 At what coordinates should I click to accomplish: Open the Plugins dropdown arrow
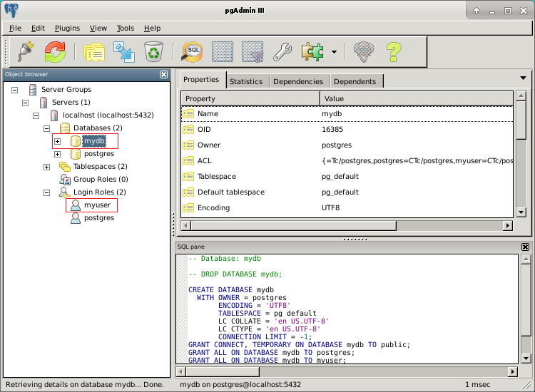pos(334,52)
